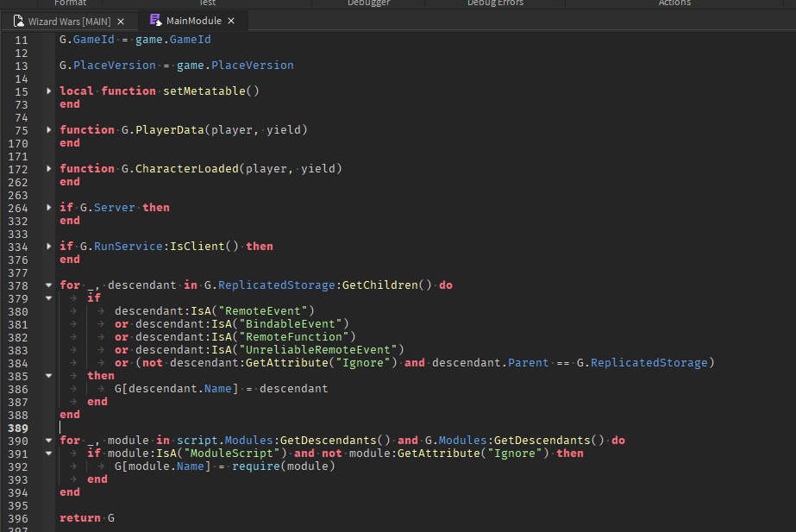The width and height of the screenshot is (796, 532).
Task: Close the MainModule tab
Action: tap(229, 20)
